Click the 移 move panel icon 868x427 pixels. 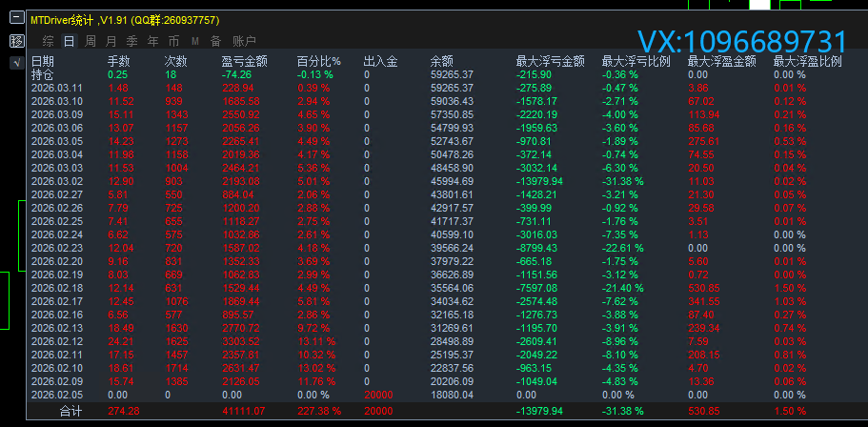(x=16, y=41)
